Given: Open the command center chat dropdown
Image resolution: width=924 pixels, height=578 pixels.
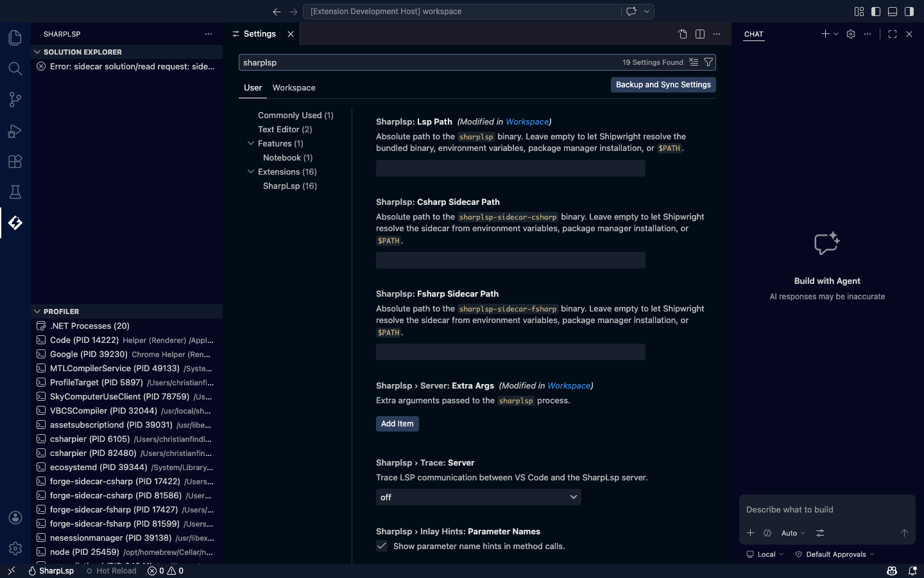Looking at the screenshot, I should (647, 12).
